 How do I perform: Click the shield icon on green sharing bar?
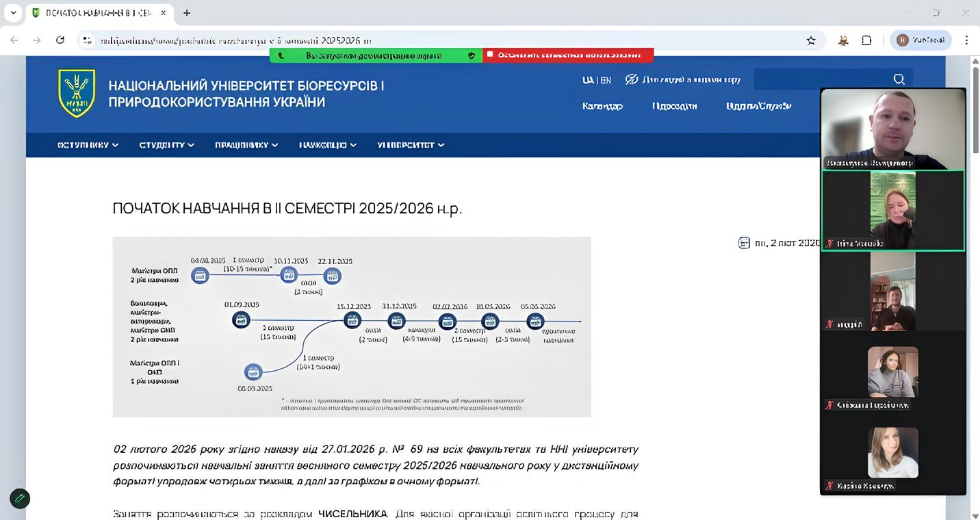471,55
